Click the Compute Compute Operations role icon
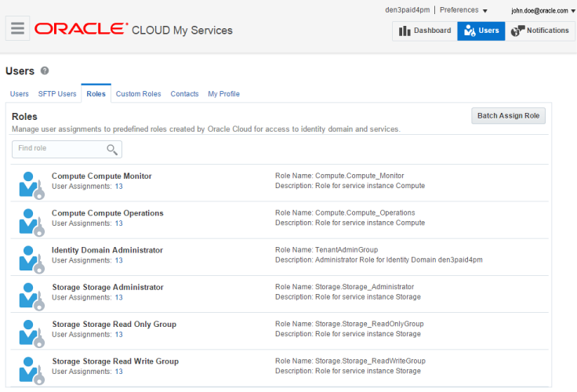Screen dimensions: 577x392 tap(30, 221)
